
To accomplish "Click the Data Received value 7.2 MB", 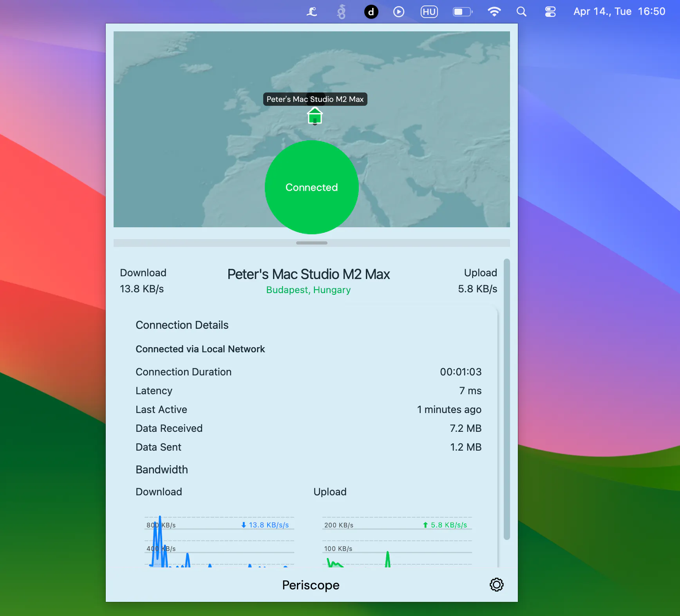I will [466, 428].
